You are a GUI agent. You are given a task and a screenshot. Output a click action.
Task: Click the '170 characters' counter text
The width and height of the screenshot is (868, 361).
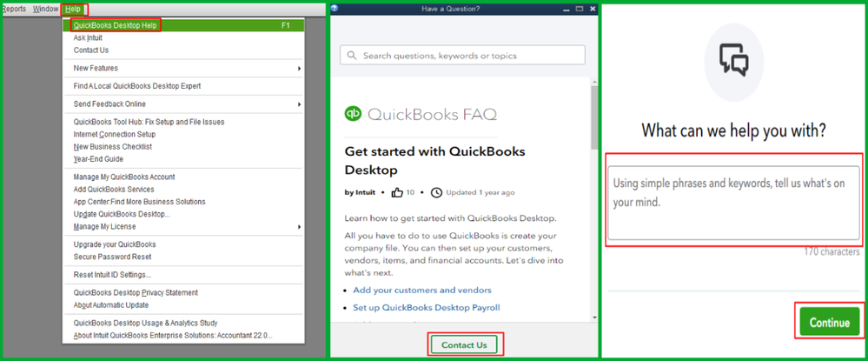[832, 251]
